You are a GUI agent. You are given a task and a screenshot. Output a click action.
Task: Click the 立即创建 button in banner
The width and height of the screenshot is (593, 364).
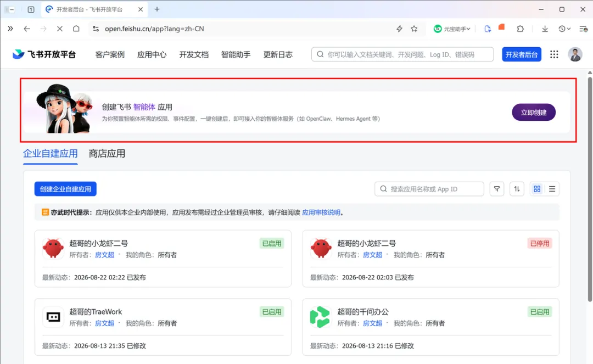[534, 112]
